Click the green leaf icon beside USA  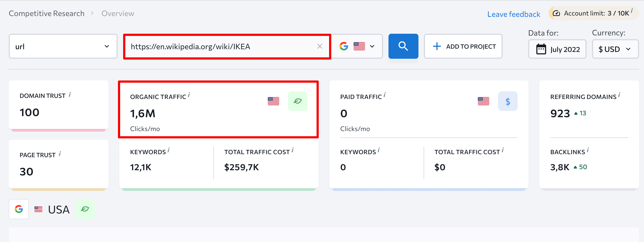pos(85,209)
